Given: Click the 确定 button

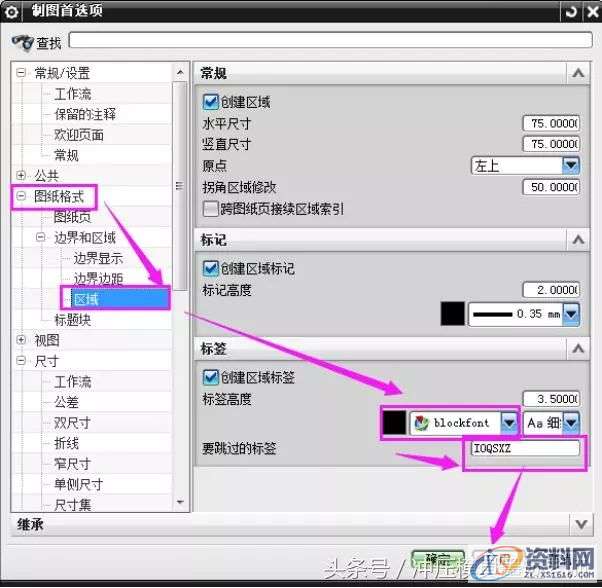Looking at the screenshot, I should [438, 560].
